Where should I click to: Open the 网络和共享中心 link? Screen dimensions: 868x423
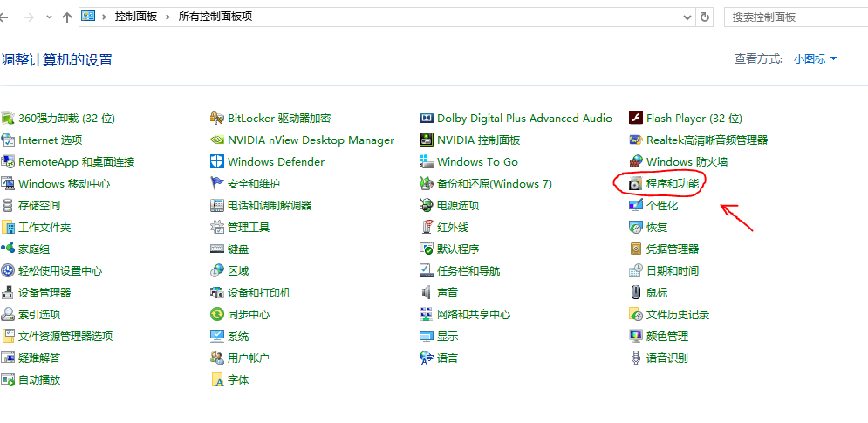click(474, 315)
